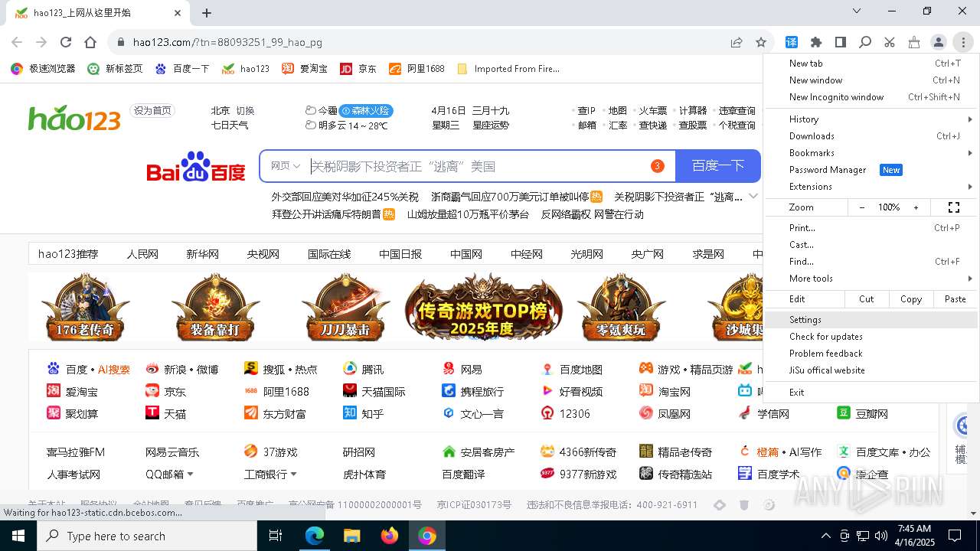This screenshot has height=551, width=980.
Task: Expand the Extensions submenu
Action: click(x=871, y=187)
